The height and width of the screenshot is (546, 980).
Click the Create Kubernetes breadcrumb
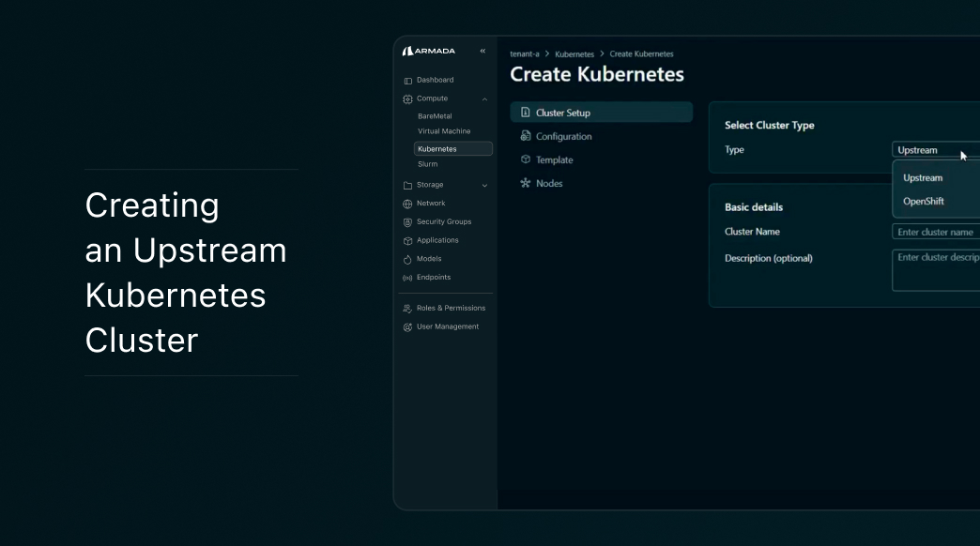(641, 54)
